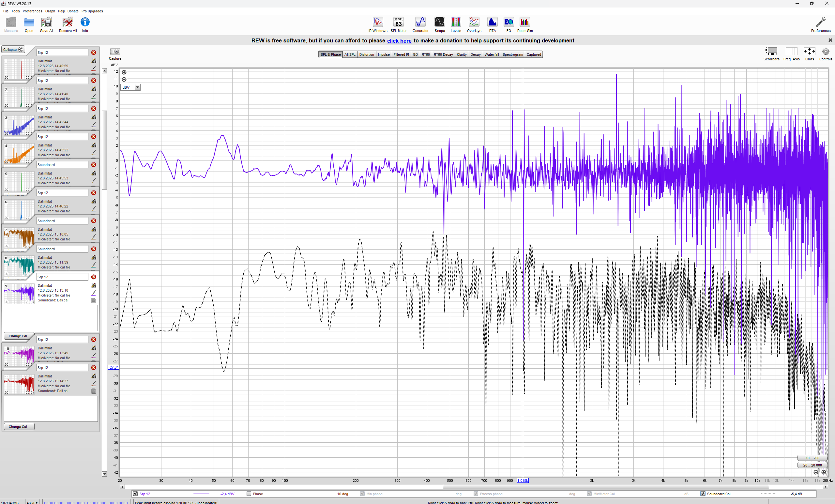Viewport: 835px width, 504px height.
Task: Switch to the Spectrogram tab
Action: pyautogui.click(x=513, y=54)
